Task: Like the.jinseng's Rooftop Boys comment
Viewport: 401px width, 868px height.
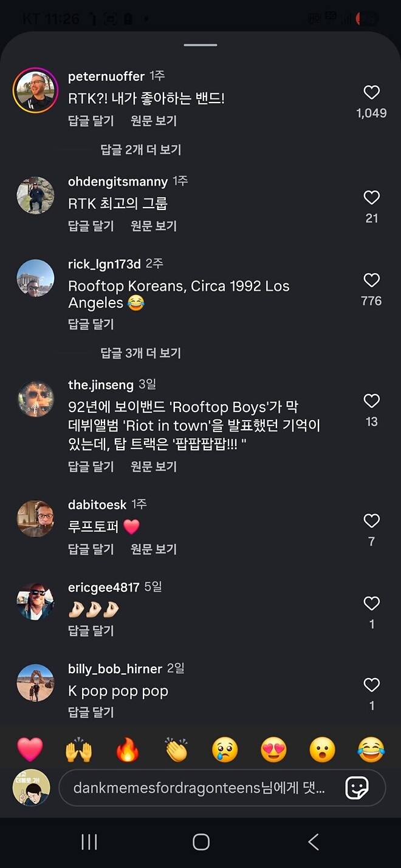Action: (x=372, y=401)
